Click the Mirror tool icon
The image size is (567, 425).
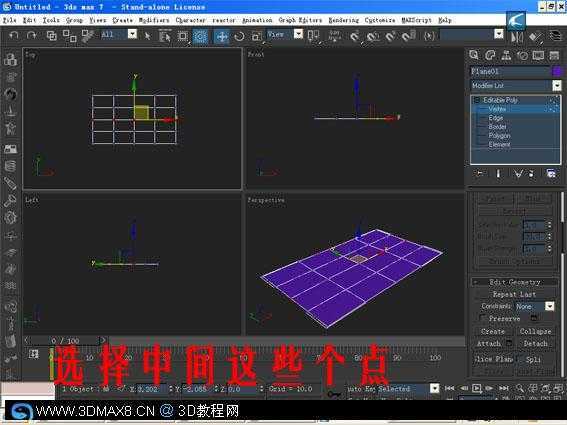pos(517,37)
